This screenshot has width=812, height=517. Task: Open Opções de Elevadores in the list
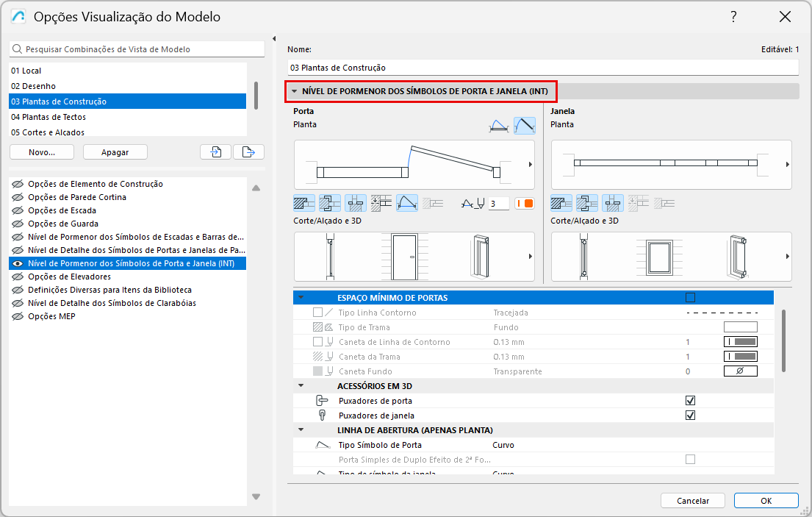pyautogui.click(x=69, y=277)
